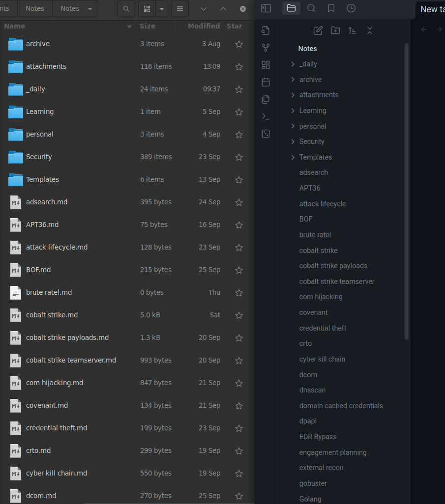Viewport: 445px width, 504px height.
Task: Change sort order in Obsidian file explorer
Action: click(x=353, y=30)
